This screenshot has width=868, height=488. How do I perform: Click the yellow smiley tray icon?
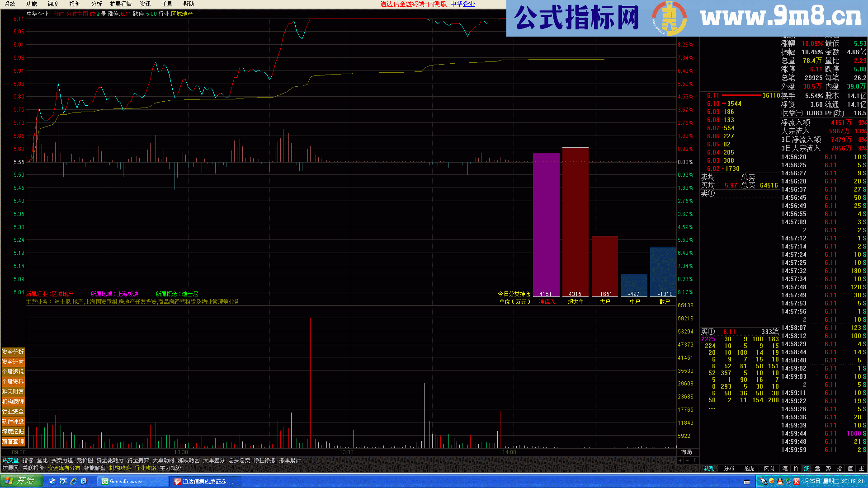(x=771, y=481)
